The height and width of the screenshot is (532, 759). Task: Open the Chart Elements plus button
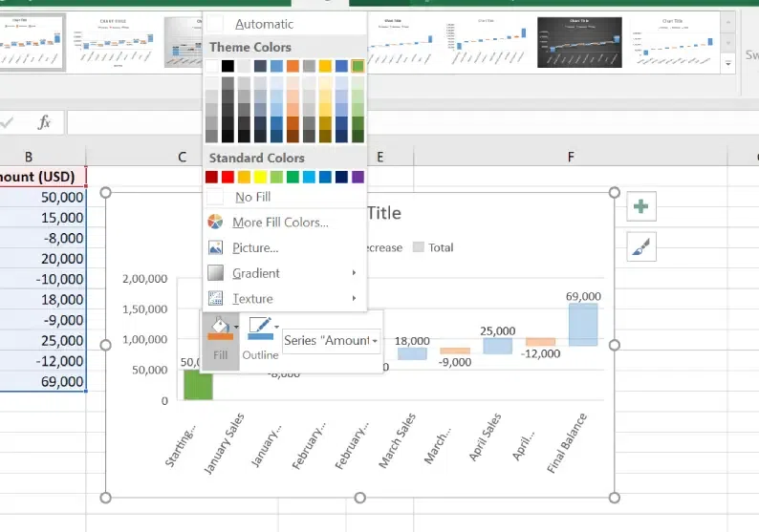coord(640,206)
